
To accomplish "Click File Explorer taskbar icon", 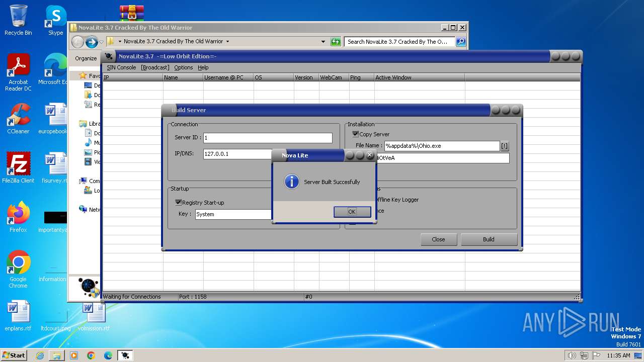I will (x=57, y=355).
